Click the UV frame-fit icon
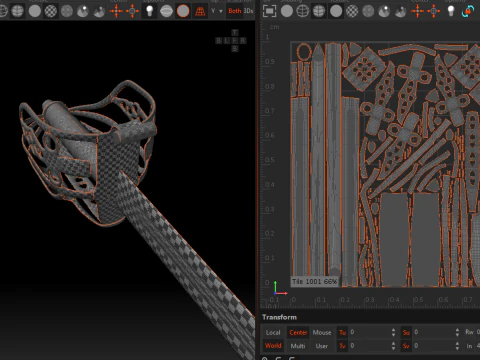This screenshot has width=480, height=360. tap(269, 11)
